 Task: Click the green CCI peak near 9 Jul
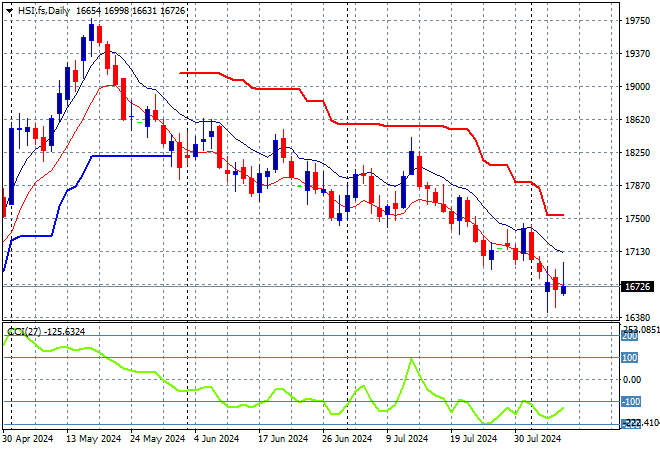tap(410, 360)
